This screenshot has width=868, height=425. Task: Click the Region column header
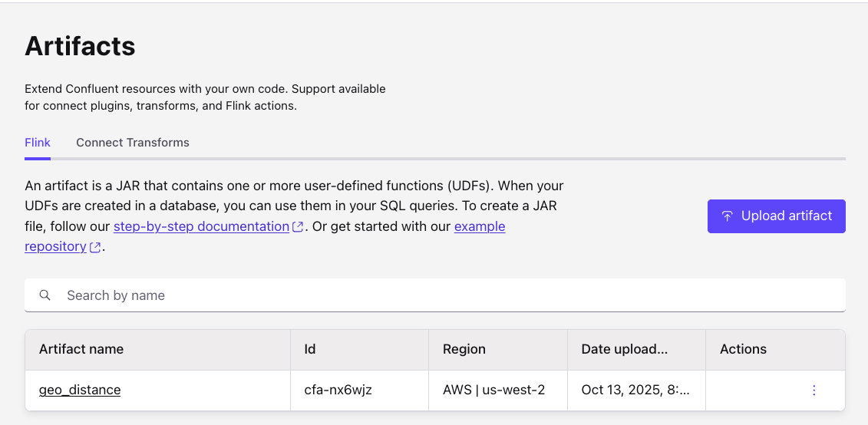[x=464, y=349]
